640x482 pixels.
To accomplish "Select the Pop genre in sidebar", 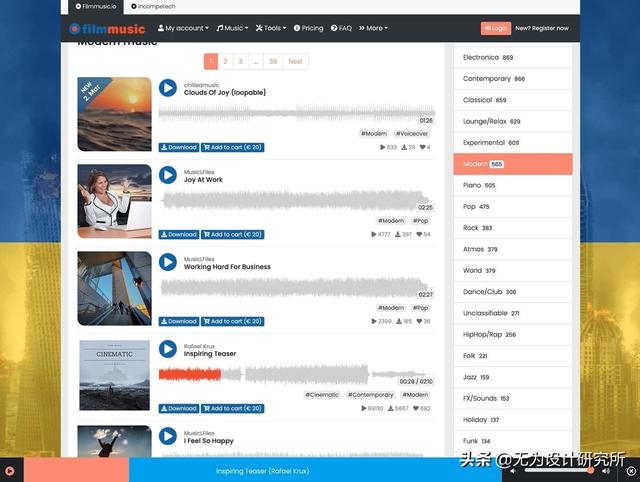I will tap(513, 207).
